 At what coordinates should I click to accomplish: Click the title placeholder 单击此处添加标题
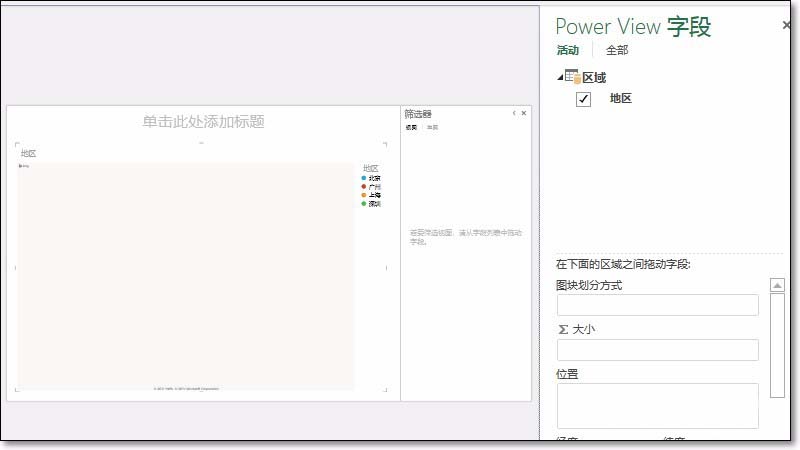tap(204, 121)
